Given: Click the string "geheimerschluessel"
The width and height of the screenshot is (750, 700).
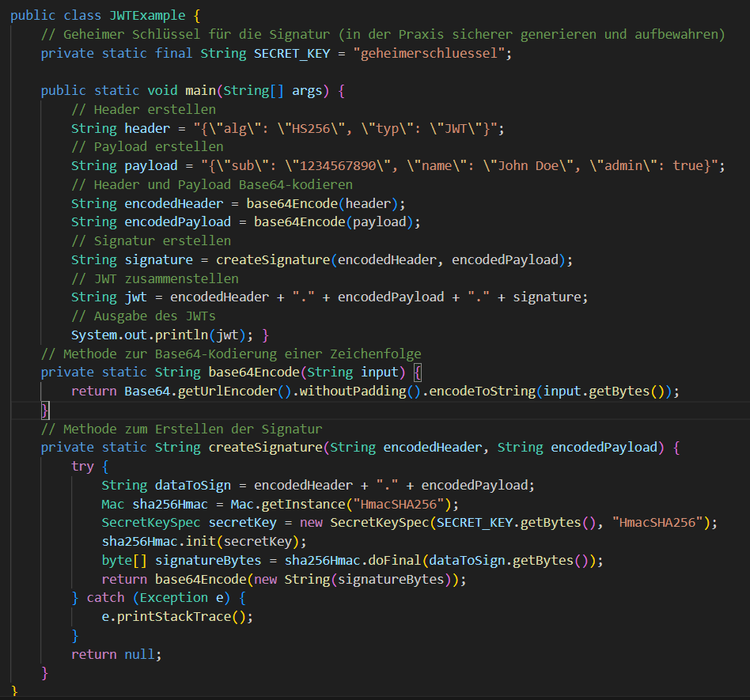Looking at the screenshot, I should point(429,53).
